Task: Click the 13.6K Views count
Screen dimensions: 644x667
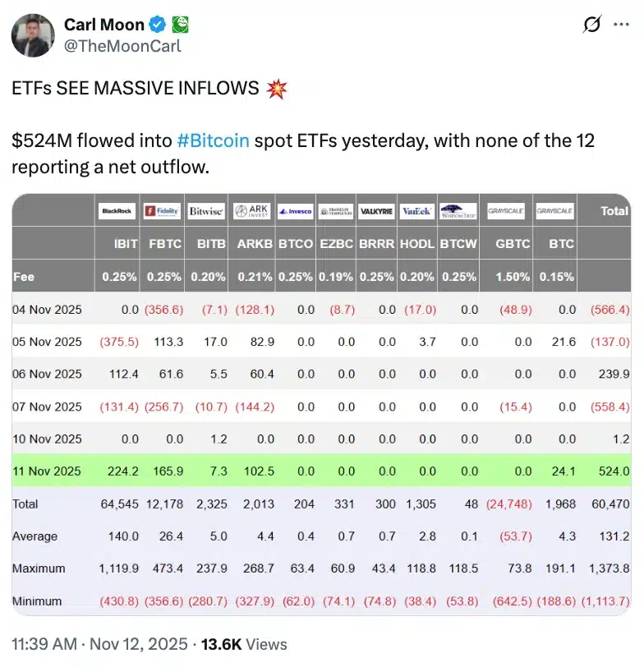Action: 244,644
